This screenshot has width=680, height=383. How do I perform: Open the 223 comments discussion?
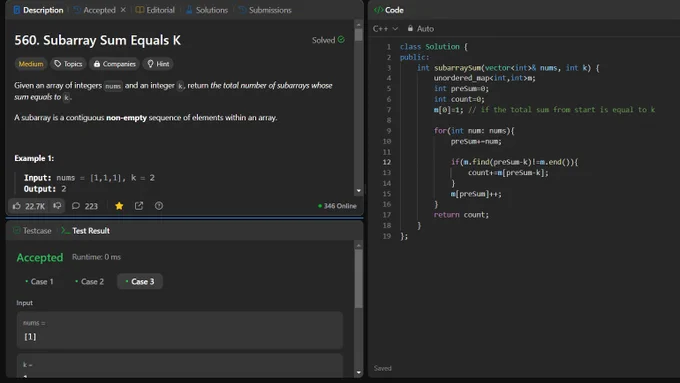pos(85,206)
